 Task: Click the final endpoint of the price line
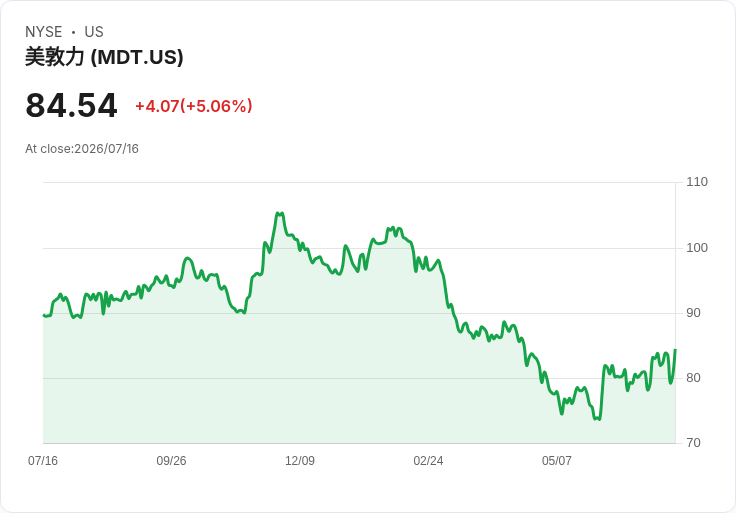(x=675, y=350)
